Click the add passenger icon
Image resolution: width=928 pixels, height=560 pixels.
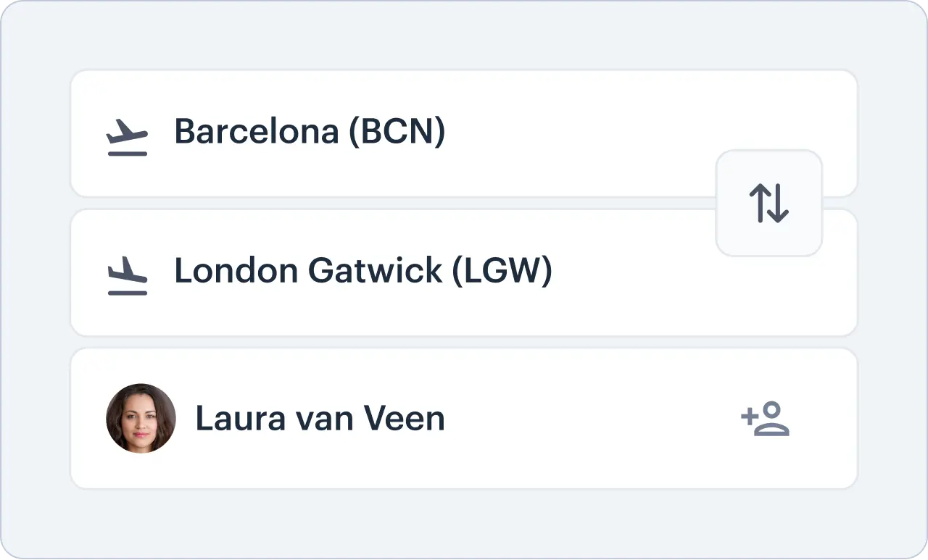(x=765, y=419)
